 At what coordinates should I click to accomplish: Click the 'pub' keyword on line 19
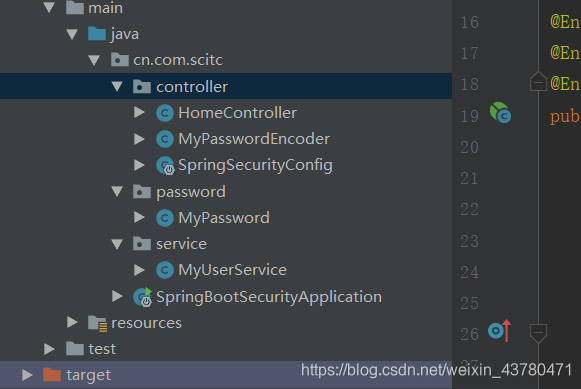tap(565, 117)
